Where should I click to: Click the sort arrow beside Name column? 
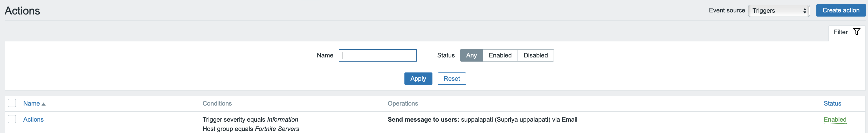click(44, 104)
